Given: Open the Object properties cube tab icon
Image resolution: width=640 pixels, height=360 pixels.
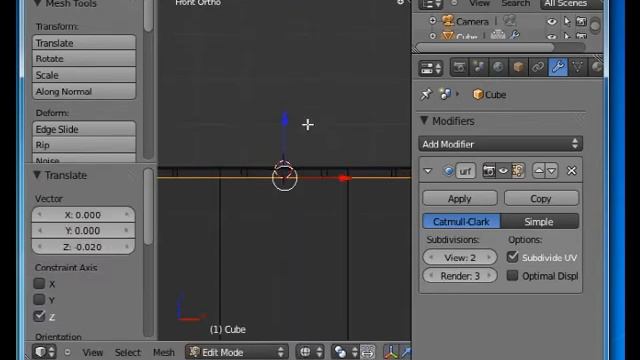Looking at the screenshot, I should [x=518, y=67].
